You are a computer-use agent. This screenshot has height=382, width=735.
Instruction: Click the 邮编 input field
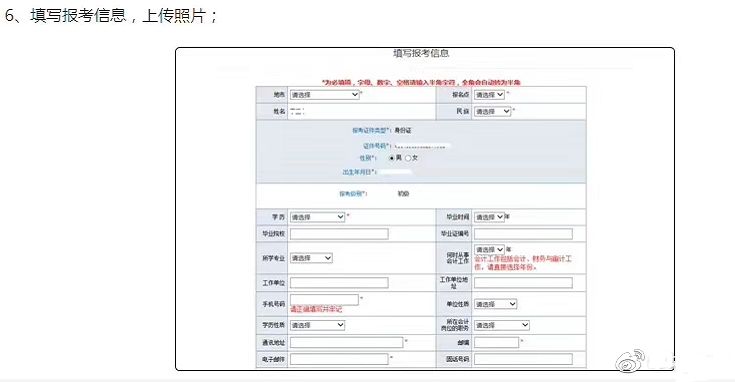(496, 343)
